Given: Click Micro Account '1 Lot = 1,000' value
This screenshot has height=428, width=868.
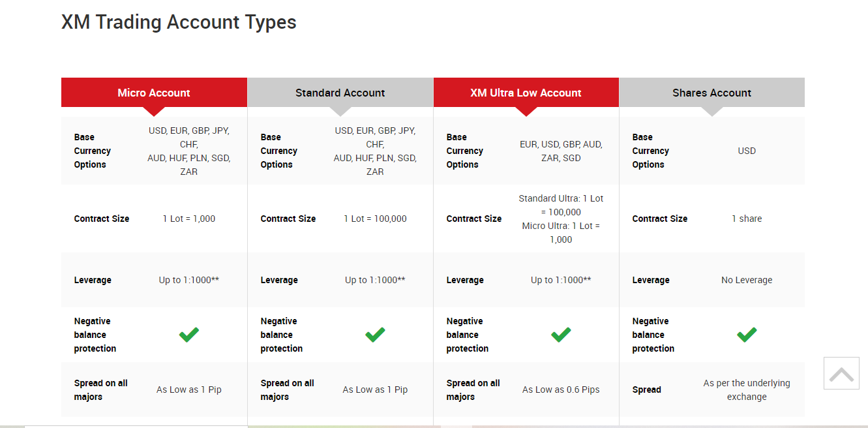Looking at the screenshot, I should [189, 219].
